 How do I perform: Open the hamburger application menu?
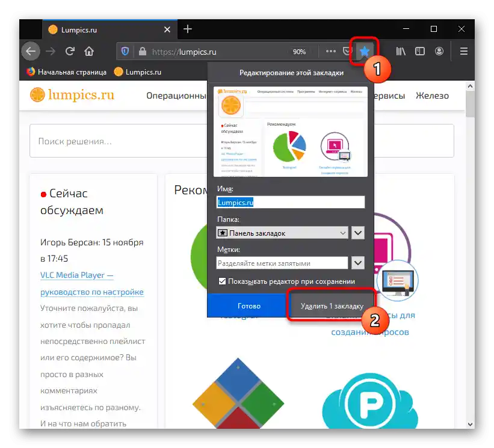(x=463, y=51)
